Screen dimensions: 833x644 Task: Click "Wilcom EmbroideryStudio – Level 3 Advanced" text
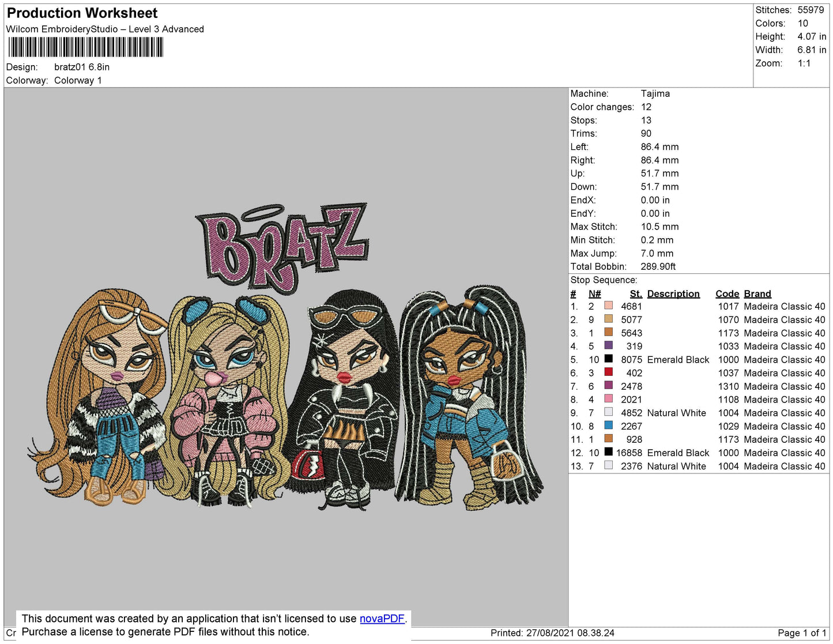click(x=105, y=29)
